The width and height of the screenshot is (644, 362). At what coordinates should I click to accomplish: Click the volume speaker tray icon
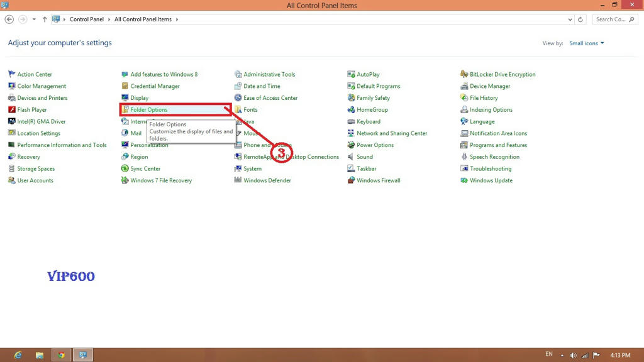574,356
